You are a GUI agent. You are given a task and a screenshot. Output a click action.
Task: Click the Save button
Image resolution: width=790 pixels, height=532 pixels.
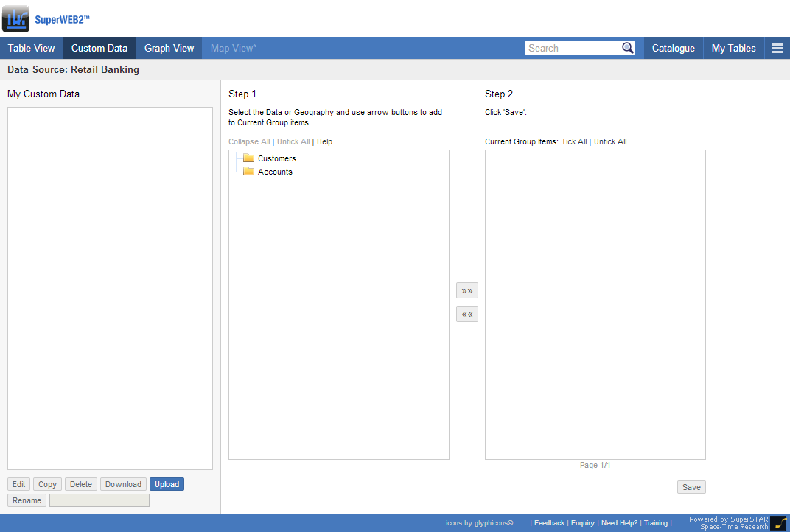click(691, 487)
